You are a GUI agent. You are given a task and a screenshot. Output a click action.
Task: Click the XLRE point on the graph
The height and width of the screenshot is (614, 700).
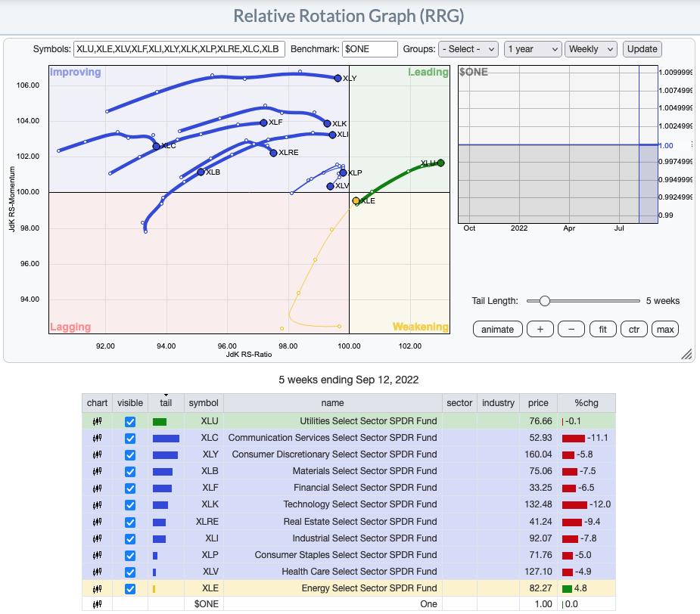[x=274, y=153]
